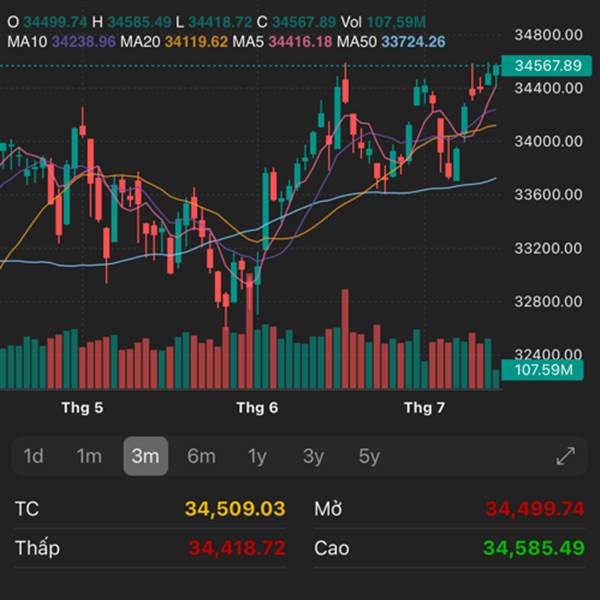Choose the 5y timeframe

[x=369, y=456]
